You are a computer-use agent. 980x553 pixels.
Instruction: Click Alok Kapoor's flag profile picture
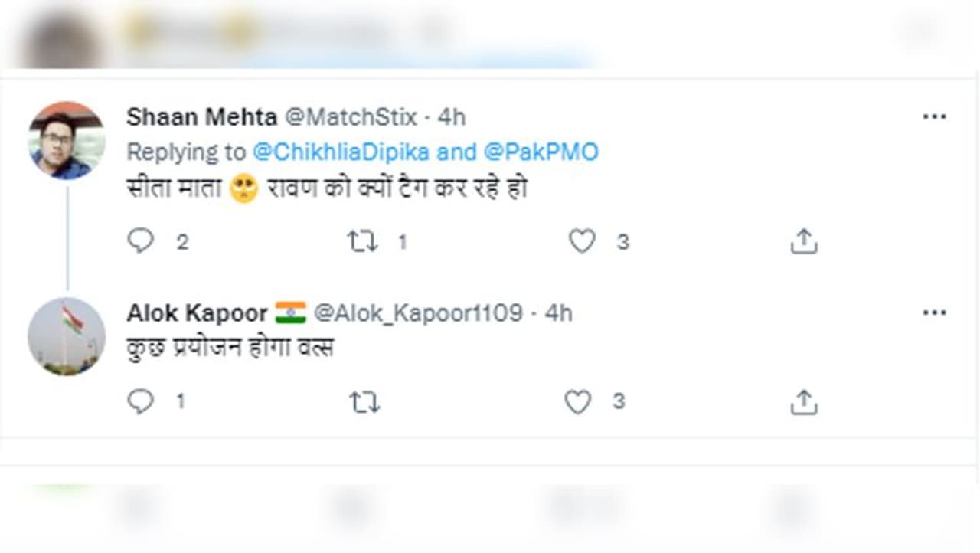(x=67, y=336)
